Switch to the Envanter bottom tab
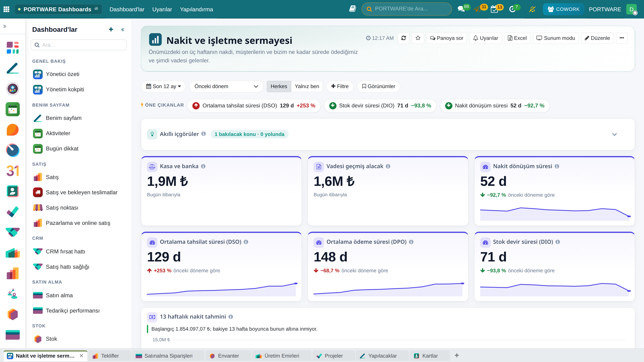 point(228,356)
